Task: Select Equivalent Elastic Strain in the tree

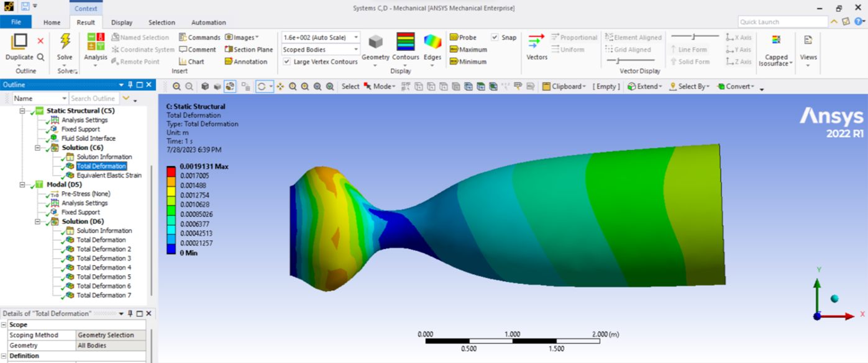Action: (x=109, y=176)
